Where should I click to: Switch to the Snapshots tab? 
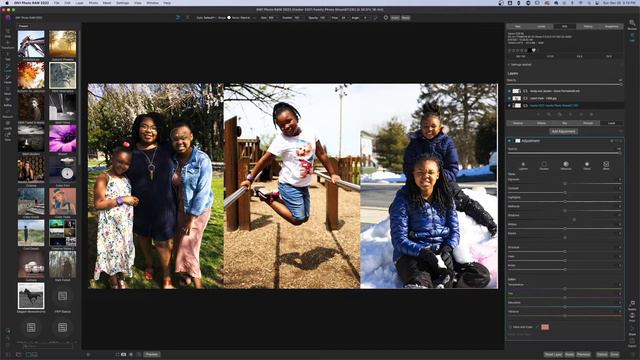[x=611, y=27]
